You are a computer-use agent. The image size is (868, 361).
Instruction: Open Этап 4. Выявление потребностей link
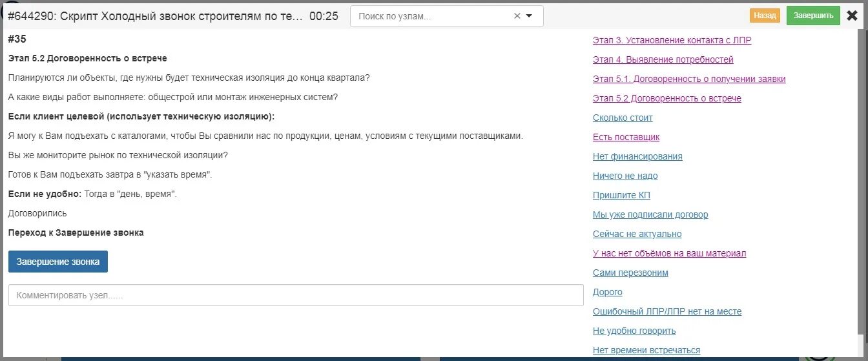pyautogui.click(x=663, y=59)
